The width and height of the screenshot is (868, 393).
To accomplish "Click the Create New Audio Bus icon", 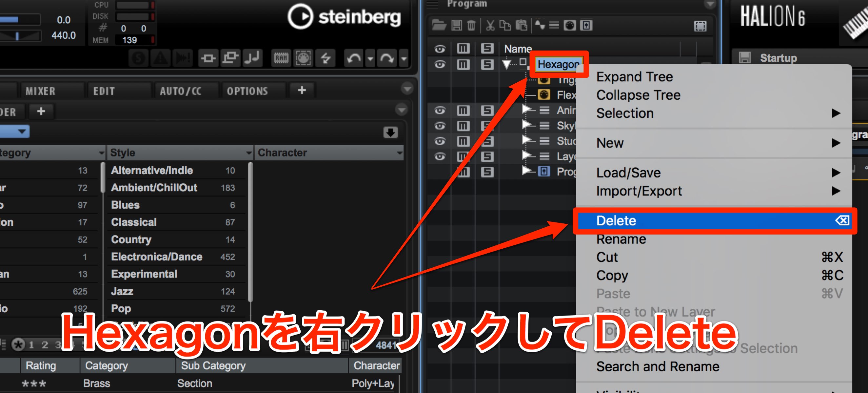I will click(x=586, y=25).
